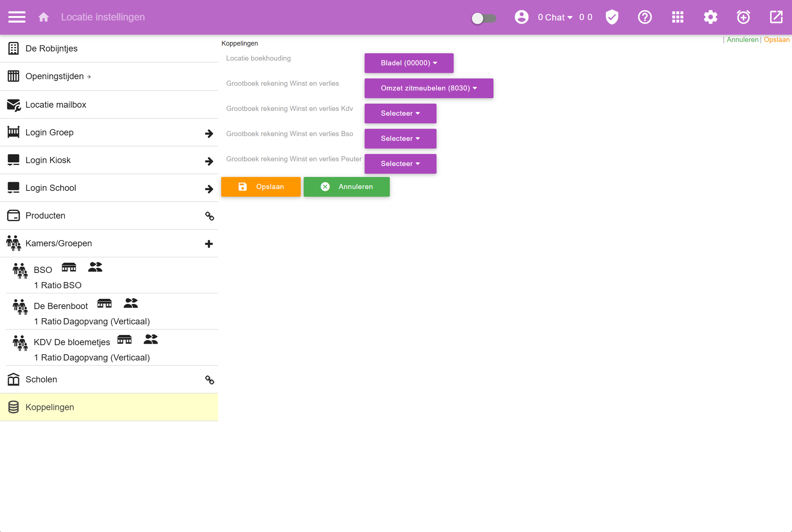Open settings gear in top bar
The height and width of the screenshot is (532, 792).
coord(711,17)
